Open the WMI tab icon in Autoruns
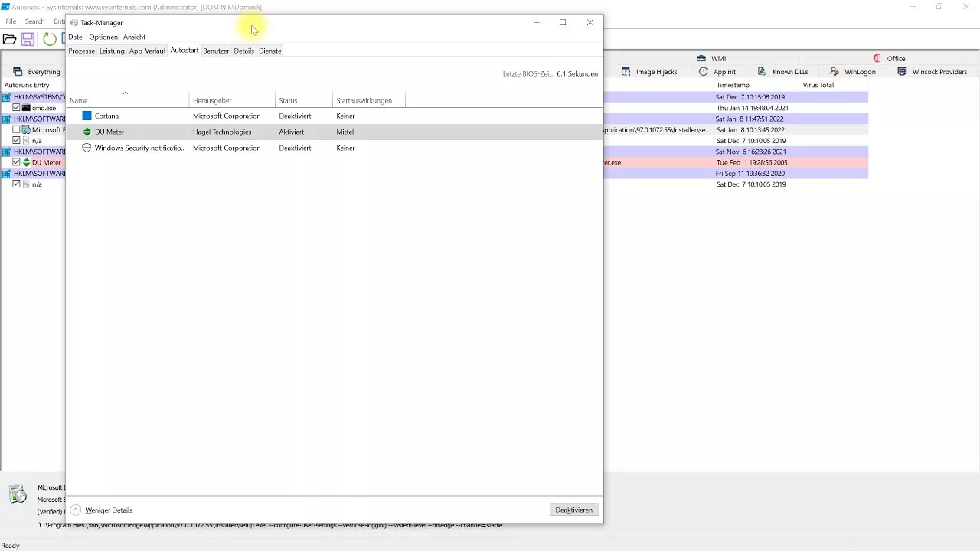 pos(701,58)
